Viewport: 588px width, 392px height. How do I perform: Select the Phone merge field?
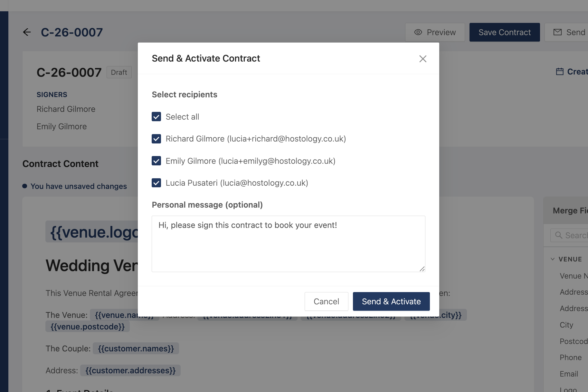571,358
